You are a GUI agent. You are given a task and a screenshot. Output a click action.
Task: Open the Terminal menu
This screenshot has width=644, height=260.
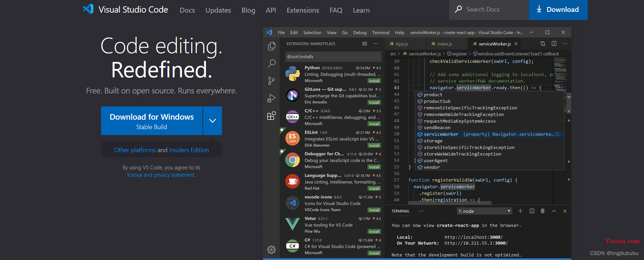point(381,33)
